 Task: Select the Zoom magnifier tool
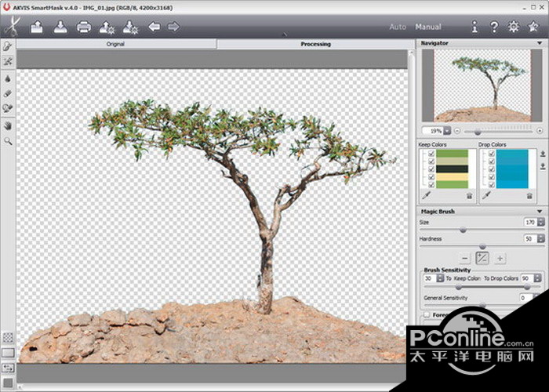click(8, 141)
